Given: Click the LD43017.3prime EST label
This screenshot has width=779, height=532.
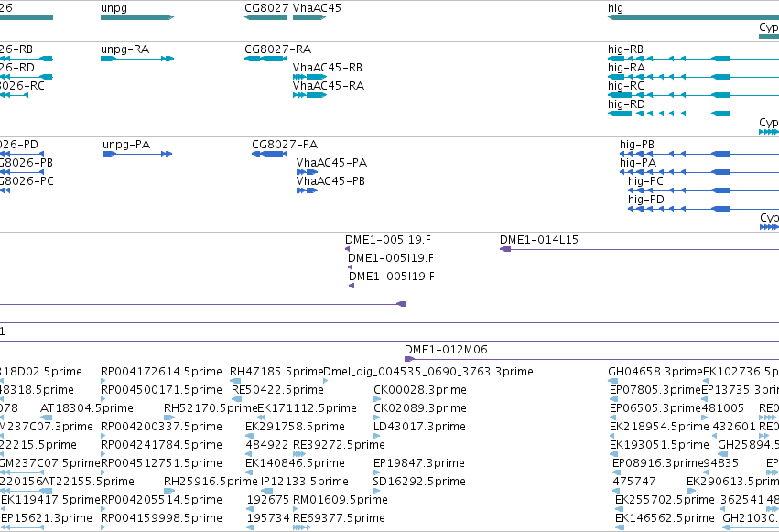Looking at the screenshot, I should coord(419,427).
